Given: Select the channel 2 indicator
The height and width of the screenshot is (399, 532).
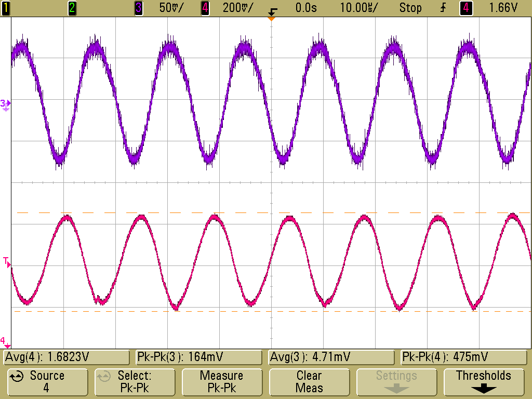Looking at the screenshot, I should (x=72, y=8).
